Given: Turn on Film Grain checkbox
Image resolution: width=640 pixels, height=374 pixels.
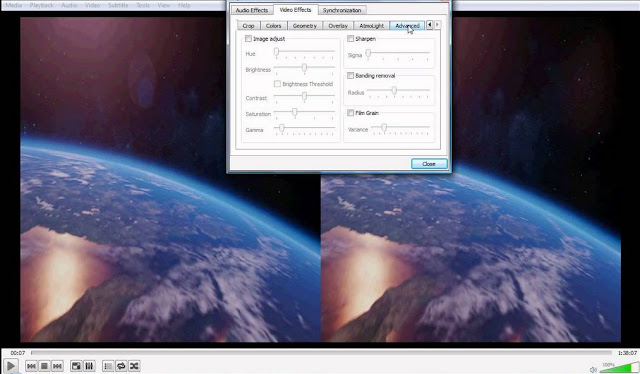Looking at the screenshot, I should coord(350,113).
